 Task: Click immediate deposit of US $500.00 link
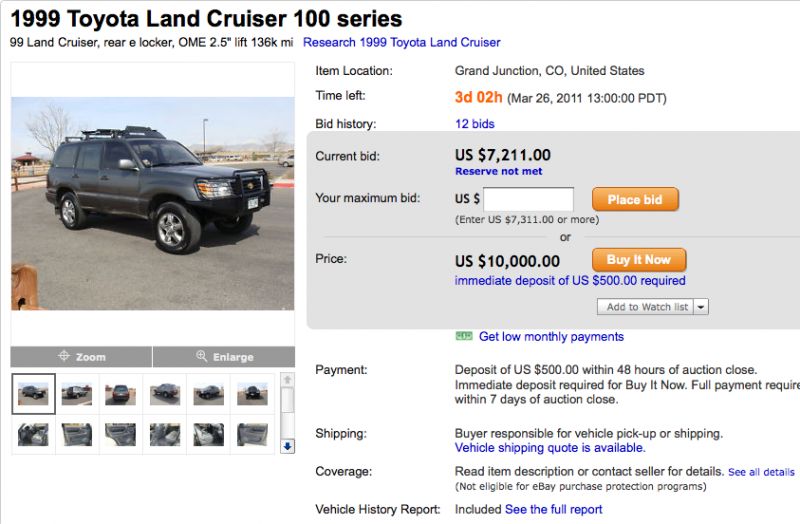coord(570,281)
